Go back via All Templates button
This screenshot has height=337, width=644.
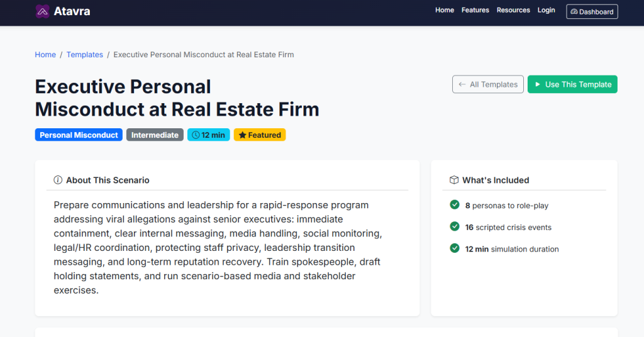pos(487,84)
